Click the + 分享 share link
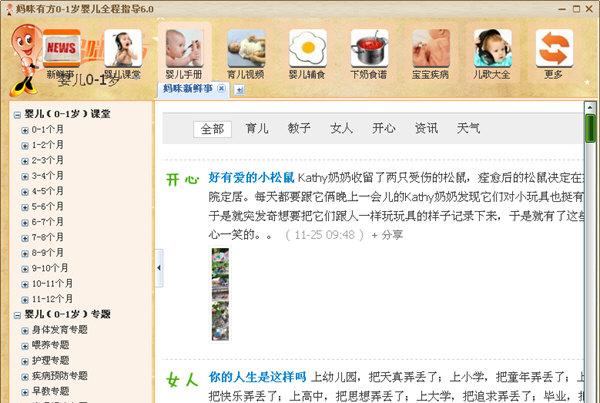Screen dimensions: 600x403 (x=387, y=235)
